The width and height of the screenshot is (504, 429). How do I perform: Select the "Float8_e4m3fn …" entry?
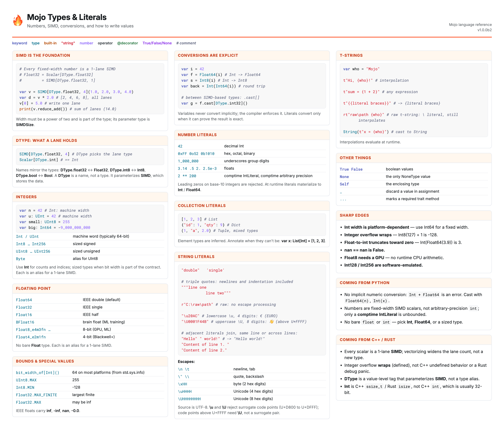point(33,330)
